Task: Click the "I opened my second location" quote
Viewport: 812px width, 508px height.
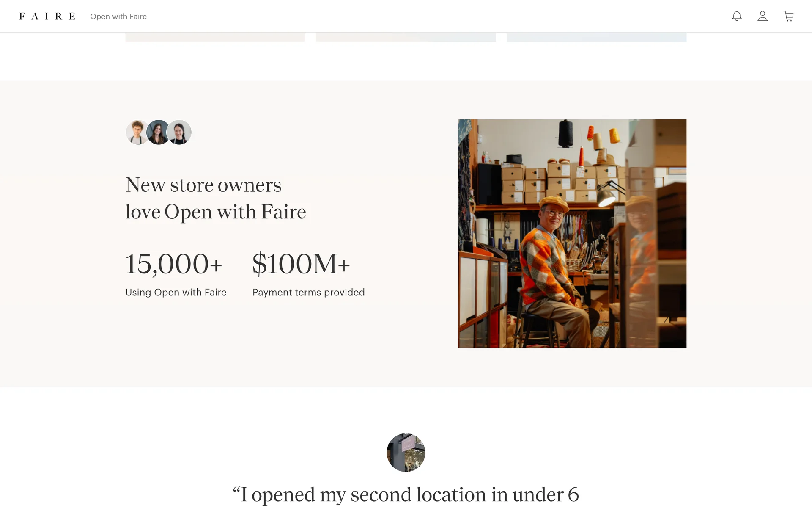Action: (406, 494)
